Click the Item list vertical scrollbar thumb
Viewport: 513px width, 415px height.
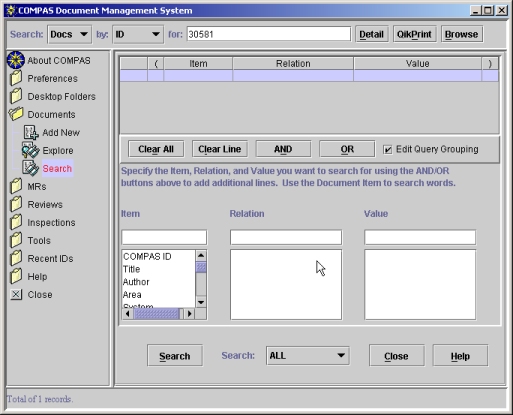[201, 267]
